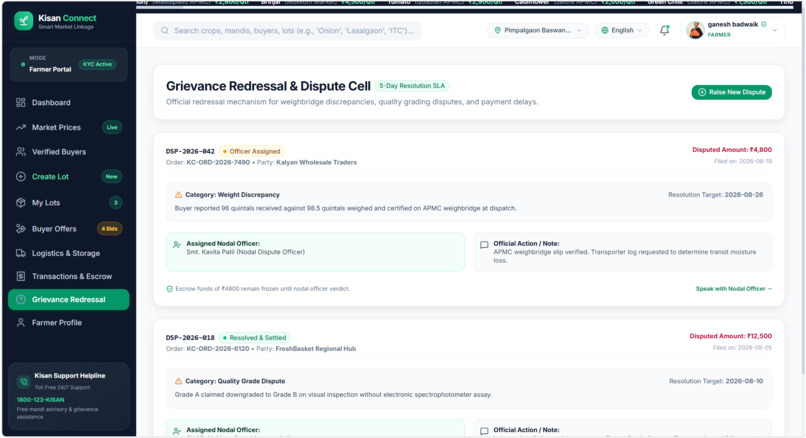Click the Kisan Connect logo icon
Image resolution: width=806 pixels, height=438 pixels.
[x=23, y=21]
